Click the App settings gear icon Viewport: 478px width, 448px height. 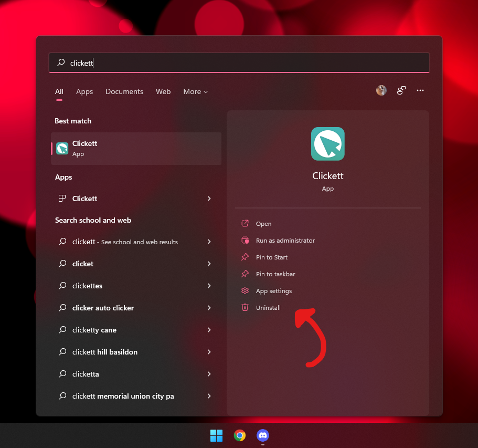(x=245, y=290)
